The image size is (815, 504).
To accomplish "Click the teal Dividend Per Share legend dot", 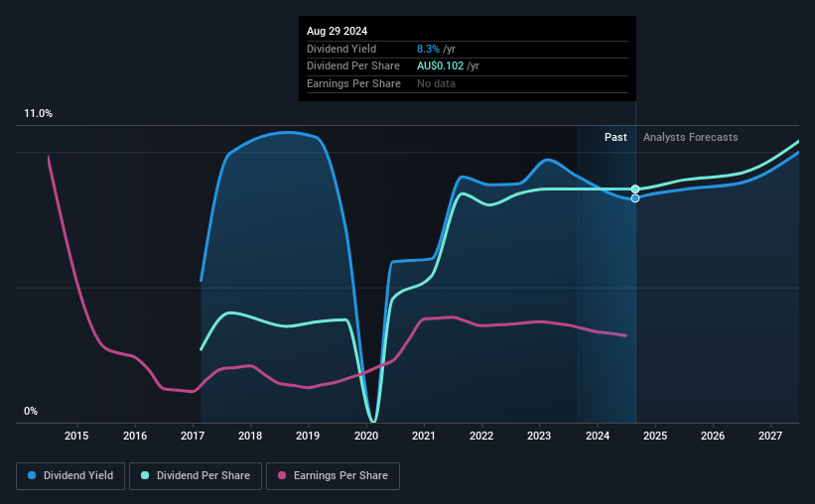I will [145, 475].
